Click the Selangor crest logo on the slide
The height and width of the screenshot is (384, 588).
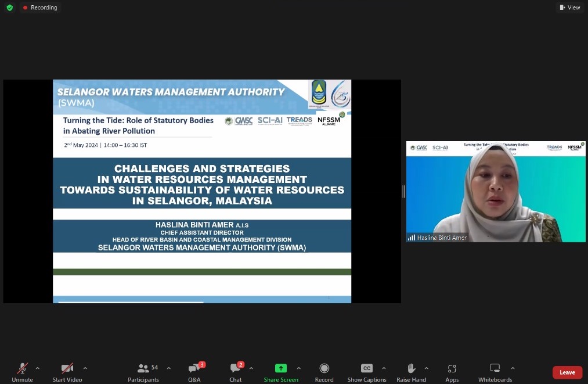point(319,94)
